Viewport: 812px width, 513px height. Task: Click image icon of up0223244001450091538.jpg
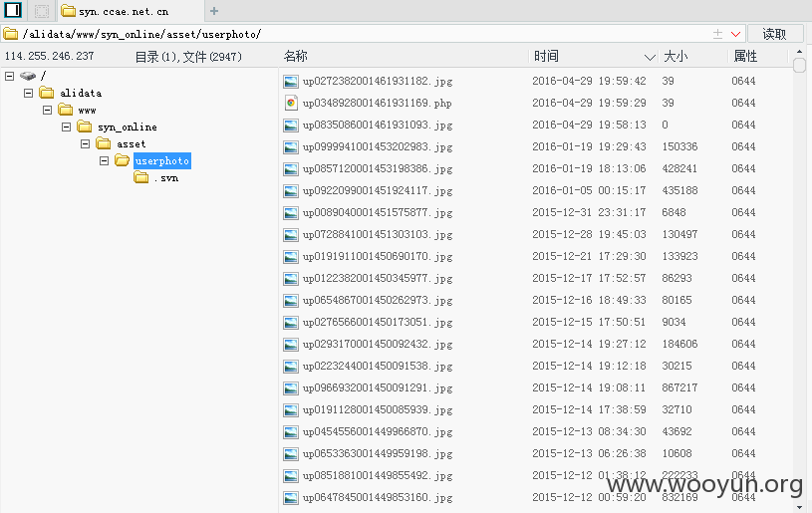(291, 366)
